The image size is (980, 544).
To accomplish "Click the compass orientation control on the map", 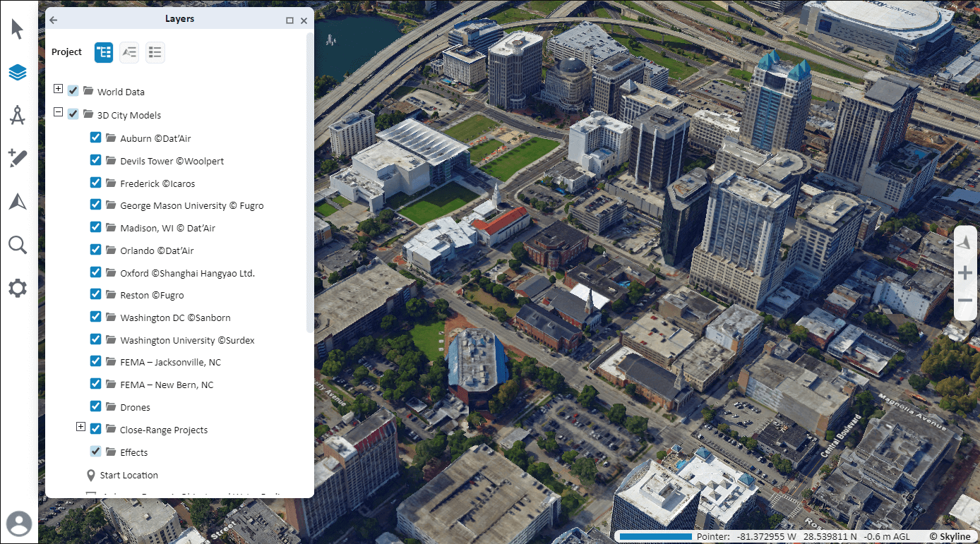I will coord(965,241).
